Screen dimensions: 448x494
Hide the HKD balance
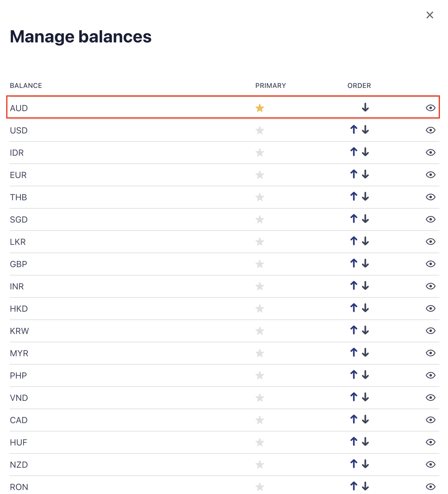coord(430,309)
